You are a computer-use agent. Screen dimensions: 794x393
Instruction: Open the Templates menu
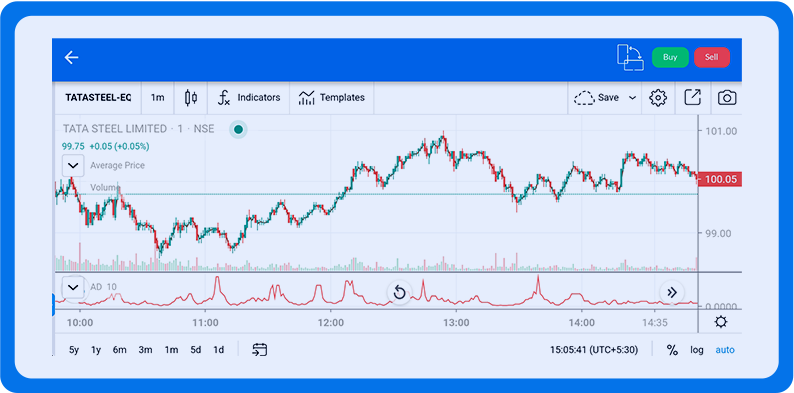pyautogui.click(x=332, y=97)
